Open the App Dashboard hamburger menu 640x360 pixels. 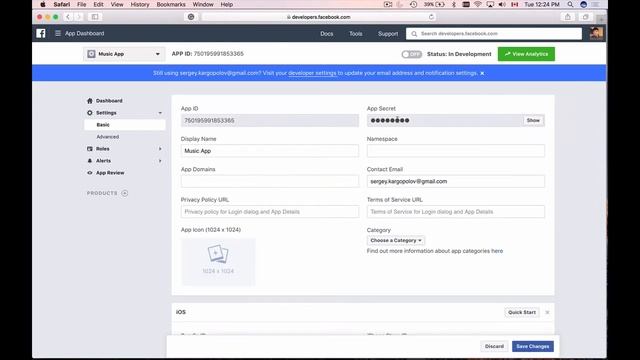pos(58,33)
